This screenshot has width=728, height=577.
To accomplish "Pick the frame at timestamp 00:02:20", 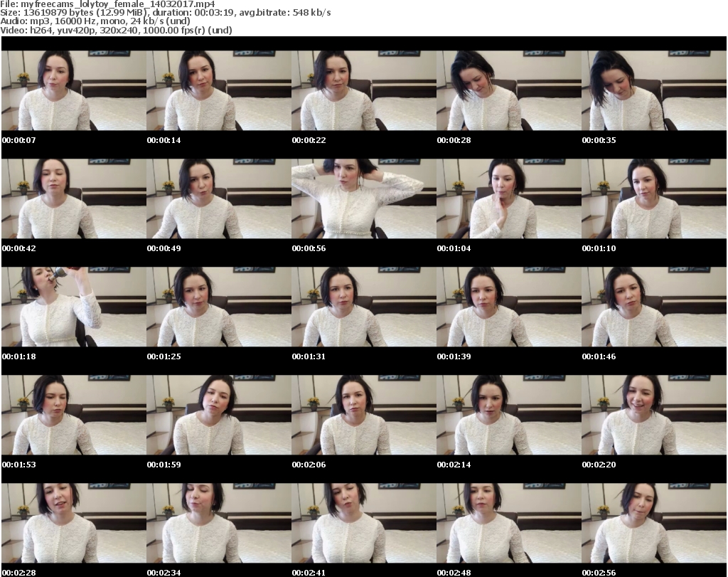I will pos(654,415).
